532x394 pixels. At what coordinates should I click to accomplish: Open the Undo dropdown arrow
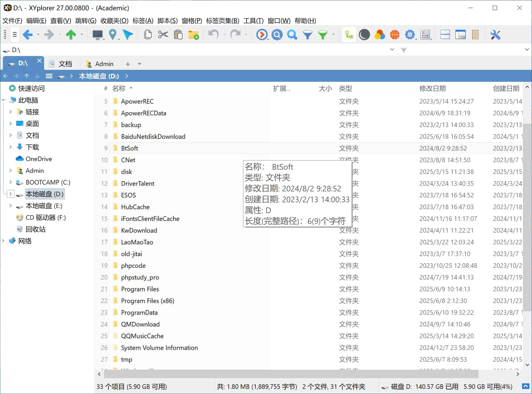224,35
